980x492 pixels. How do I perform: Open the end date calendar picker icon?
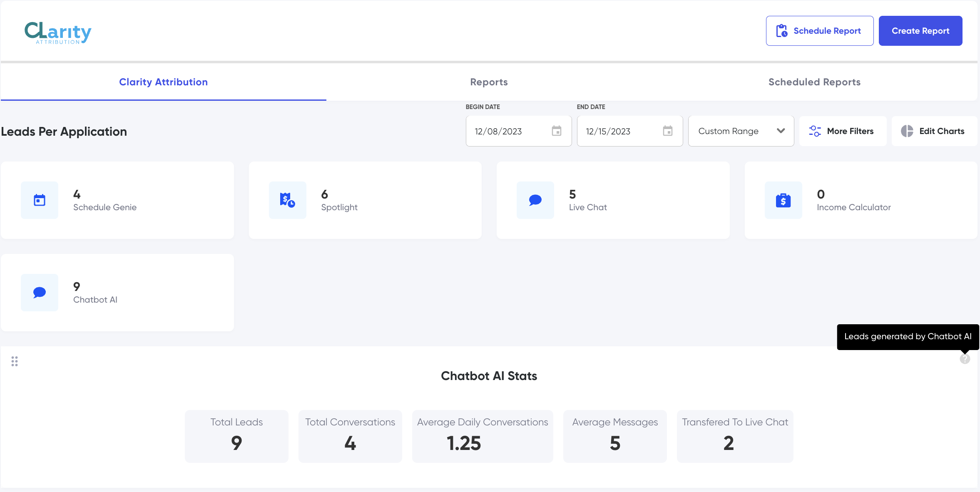[667, 131]
